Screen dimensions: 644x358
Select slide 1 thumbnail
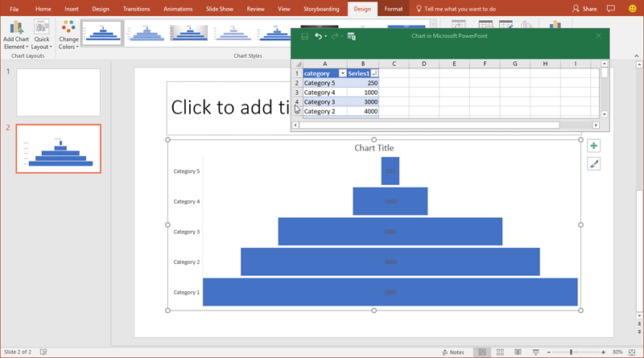pos(58,93)
